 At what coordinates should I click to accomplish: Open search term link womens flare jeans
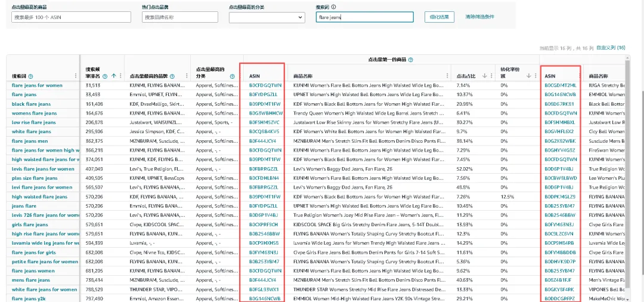point(35,113)
